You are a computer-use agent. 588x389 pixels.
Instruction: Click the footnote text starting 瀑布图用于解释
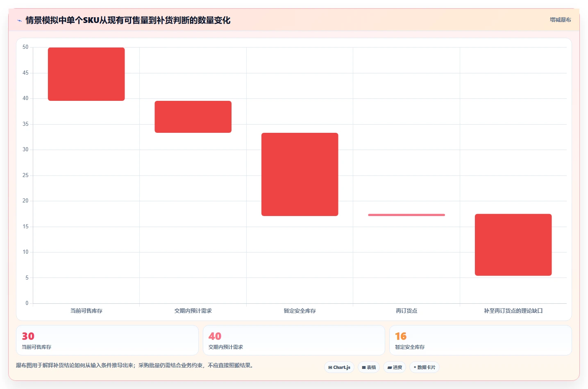[135, 365]
